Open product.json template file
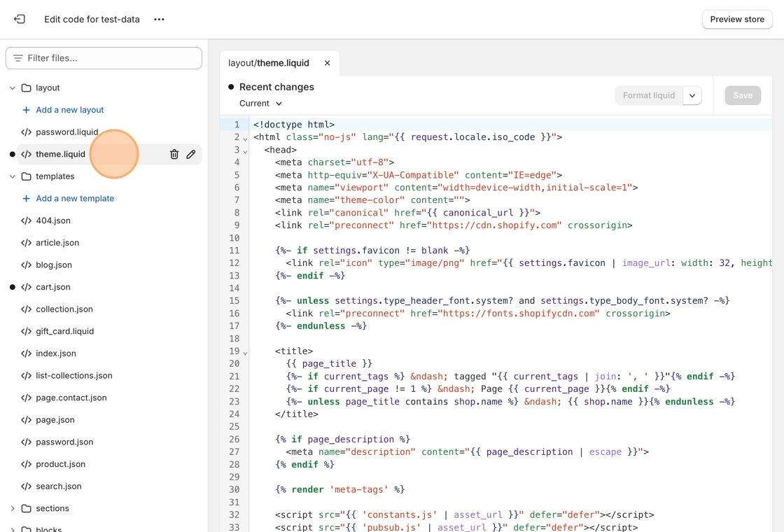This screenshot has height=532, width=784. point(60,464)
